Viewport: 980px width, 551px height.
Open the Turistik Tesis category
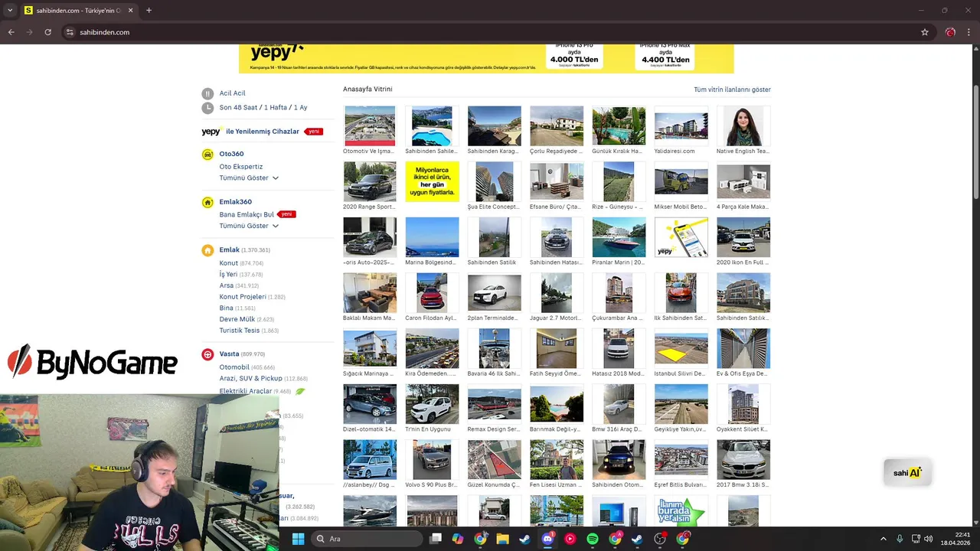tap(240, 331)
